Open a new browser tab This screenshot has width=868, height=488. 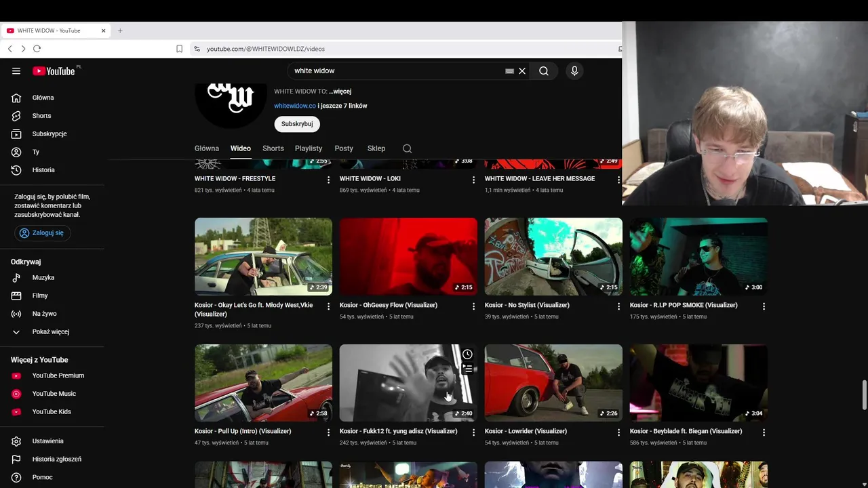pos(120,30)
